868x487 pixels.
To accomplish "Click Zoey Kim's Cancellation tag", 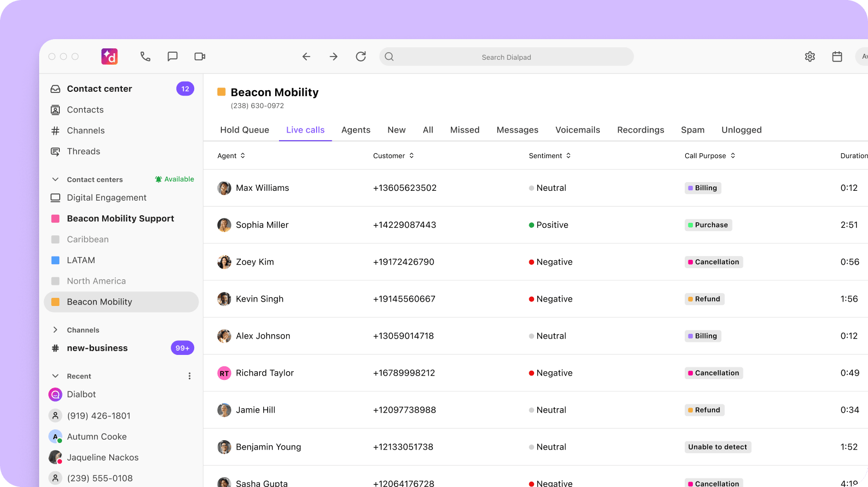I will coord(714,262).
